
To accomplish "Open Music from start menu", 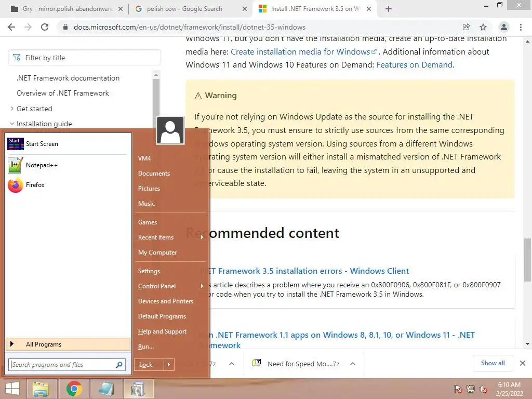I will coord(146,204).
